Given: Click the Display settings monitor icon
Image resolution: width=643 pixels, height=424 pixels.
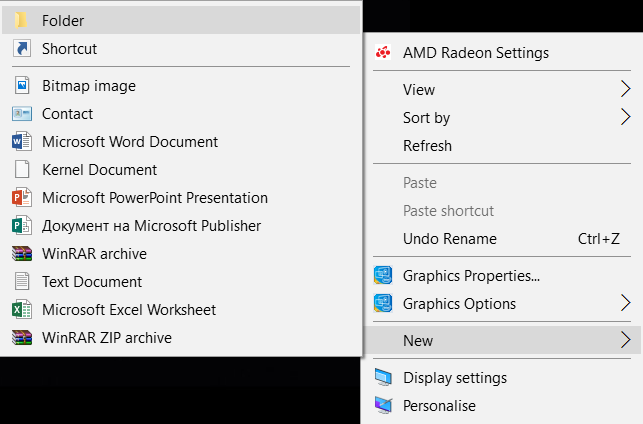Looking at the screenshot, I should pos(383,377).
